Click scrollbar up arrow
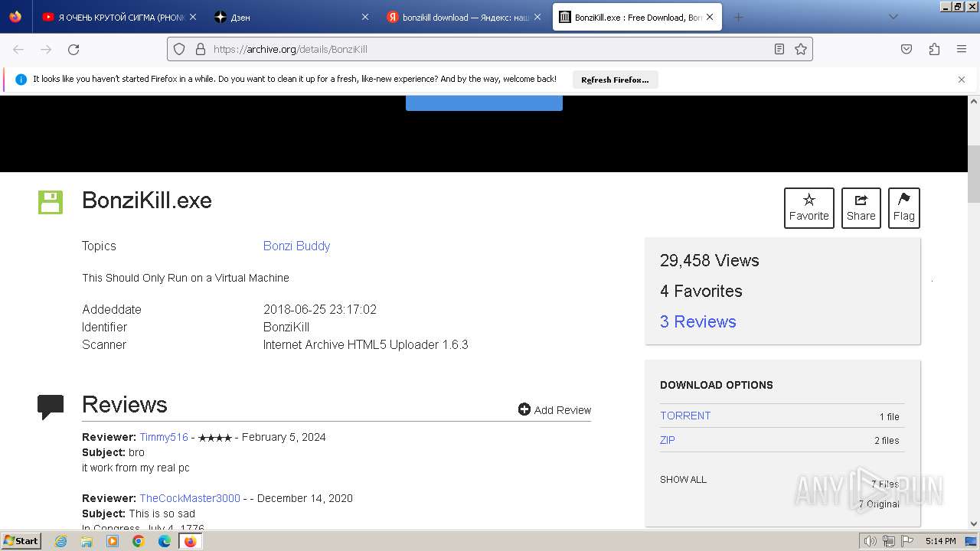This screenshot has width=980, height=551. [x=974, y=101]
